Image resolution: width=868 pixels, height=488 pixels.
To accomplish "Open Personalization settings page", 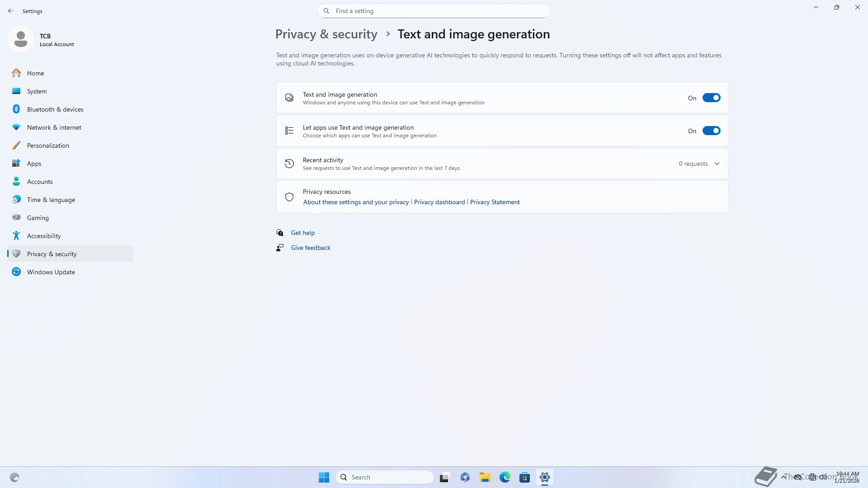I will [x=48, y=145].
